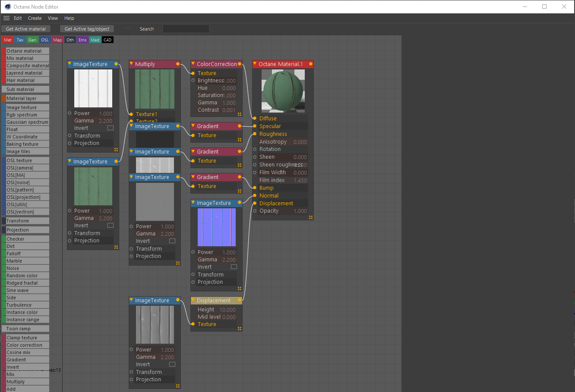Click the Bump input port on Octane Material.1

[255, 188]
